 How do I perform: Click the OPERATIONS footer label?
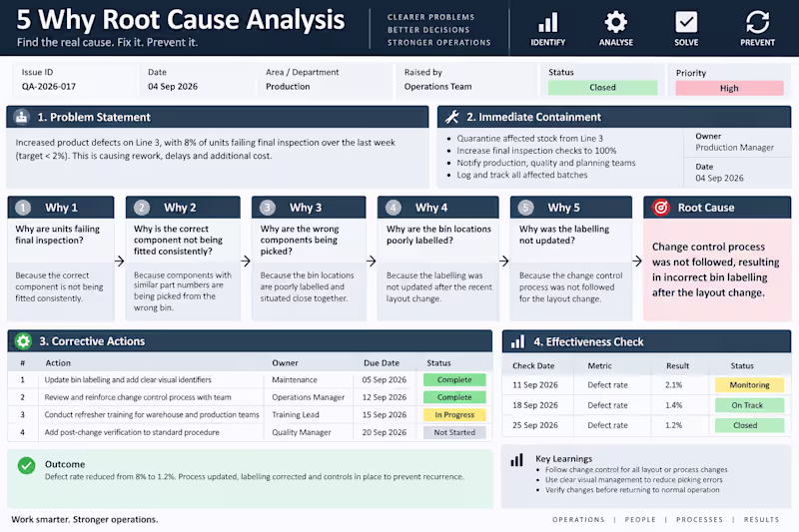(x=578, y=520)
